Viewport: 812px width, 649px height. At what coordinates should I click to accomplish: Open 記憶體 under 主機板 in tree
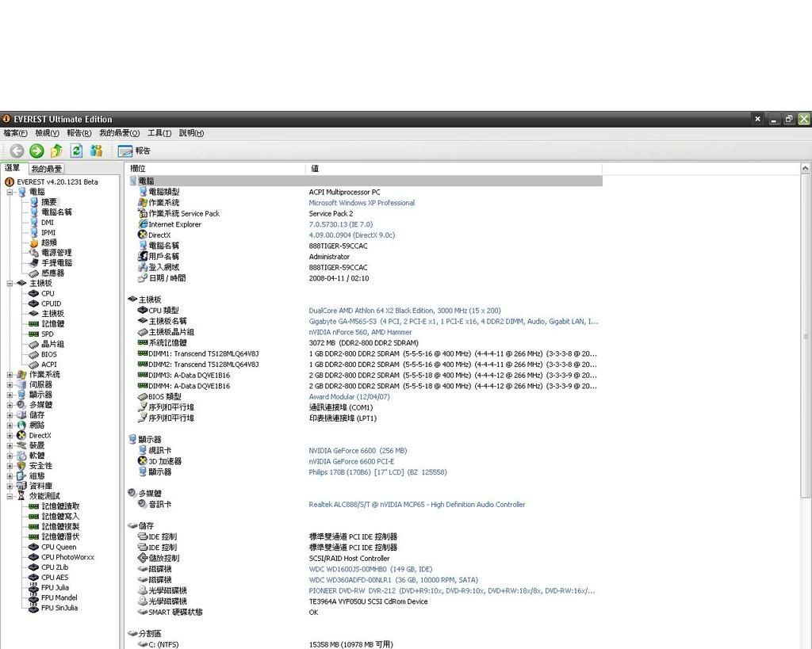(x=53, y=324)
